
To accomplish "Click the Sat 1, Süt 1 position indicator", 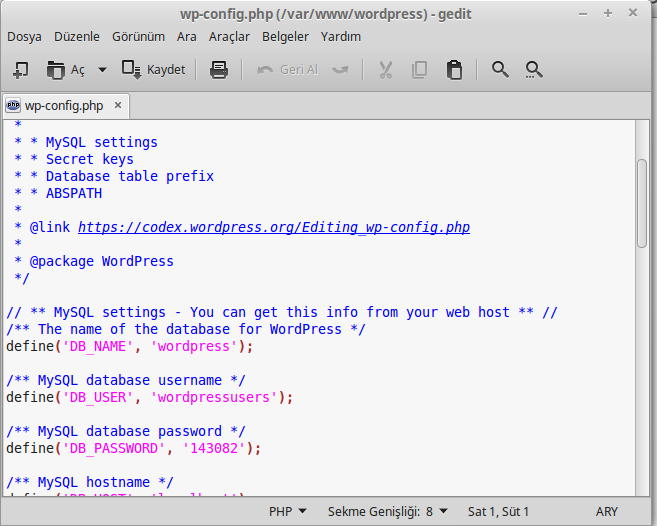I will 498,512.
